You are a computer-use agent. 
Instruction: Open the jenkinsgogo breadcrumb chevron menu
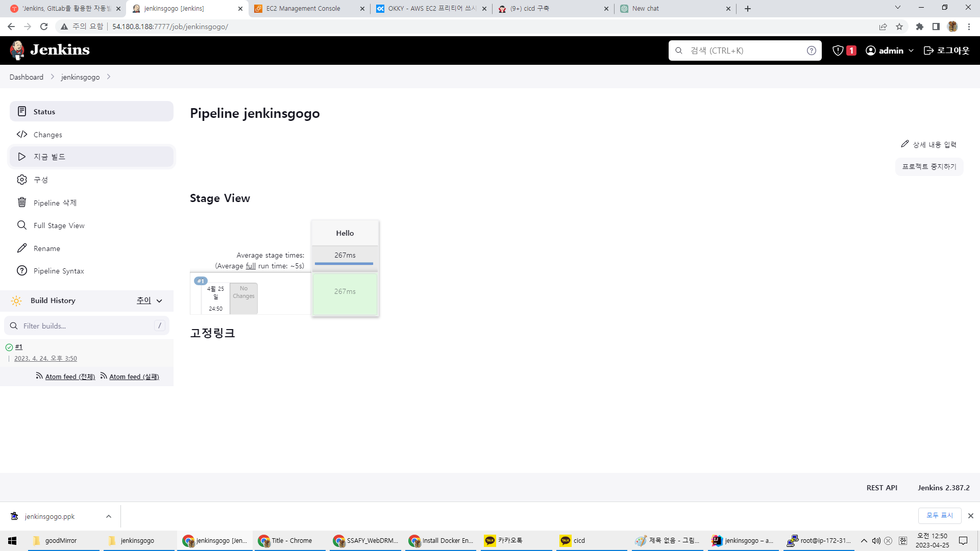[x=109, y=77]
